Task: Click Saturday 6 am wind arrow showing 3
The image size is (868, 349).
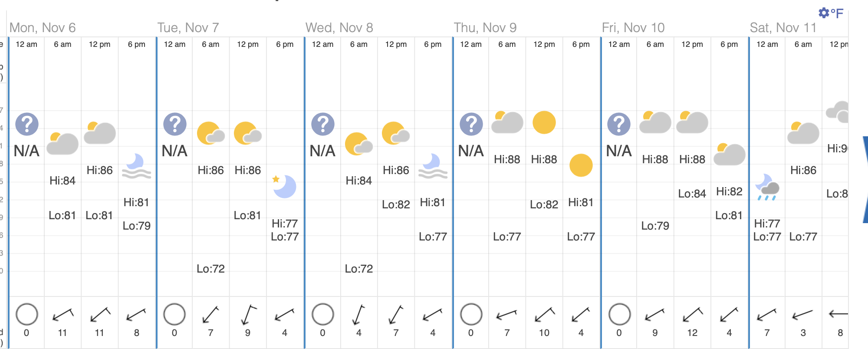Action: coord(803,314)
